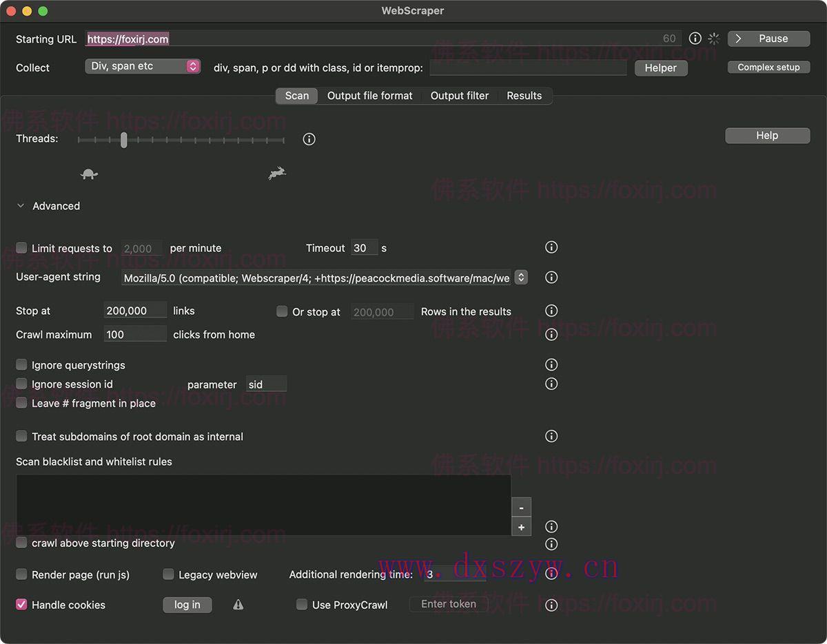Click the warning triangle next to log in

click(238, 605)
